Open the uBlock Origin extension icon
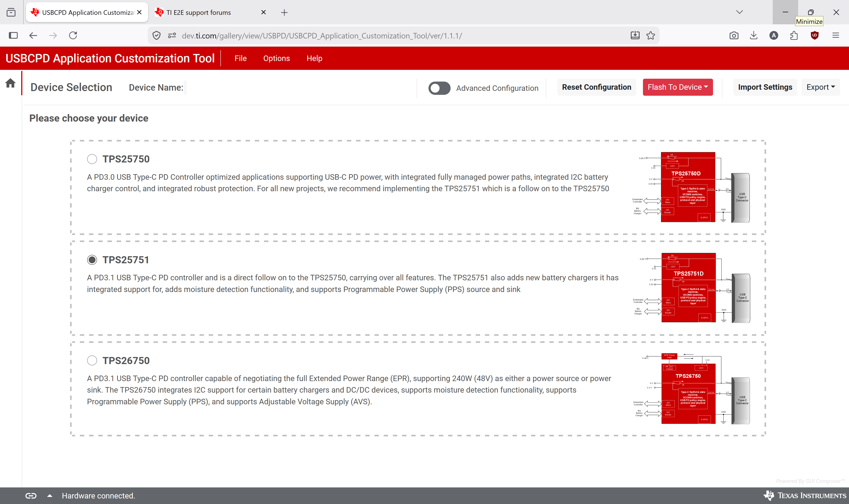Image resolution: width=849 pixels, height=504 pixels. click(x=815, y=35)
